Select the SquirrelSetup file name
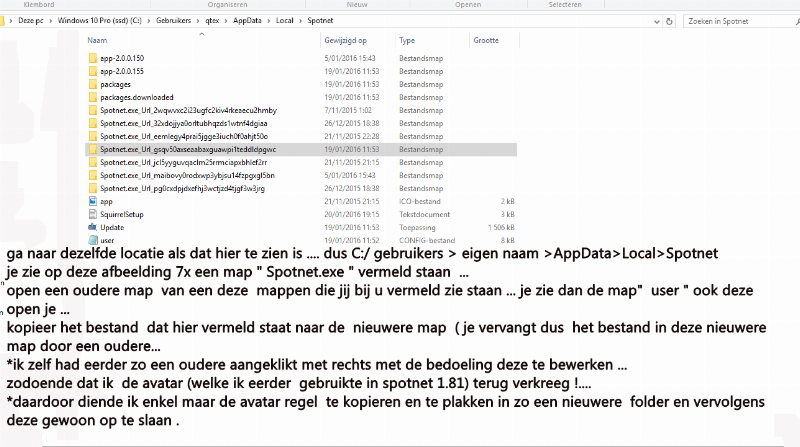The width and height of the screenshot is (800, 447). coord(122,215)
